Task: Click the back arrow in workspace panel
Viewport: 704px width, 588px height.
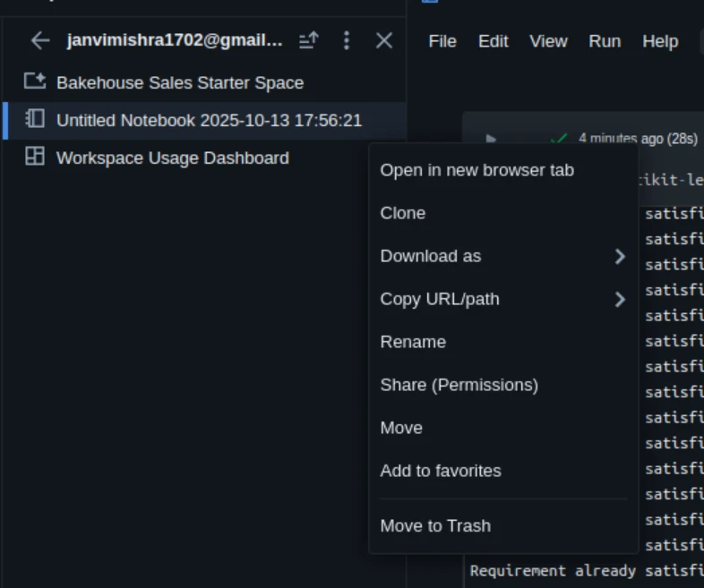Action: (x=39, y=40)
